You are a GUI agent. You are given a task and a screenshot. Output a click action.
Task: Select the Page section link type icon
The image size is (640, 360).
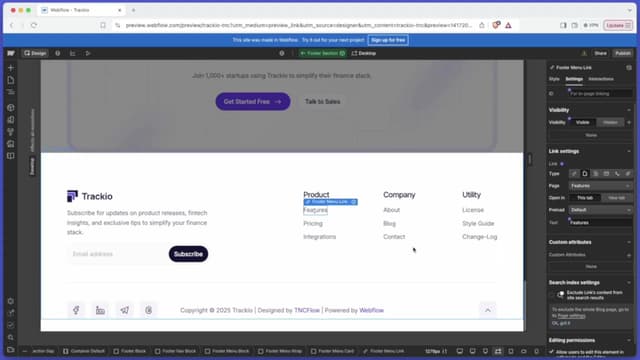click(x=596, y=174)
